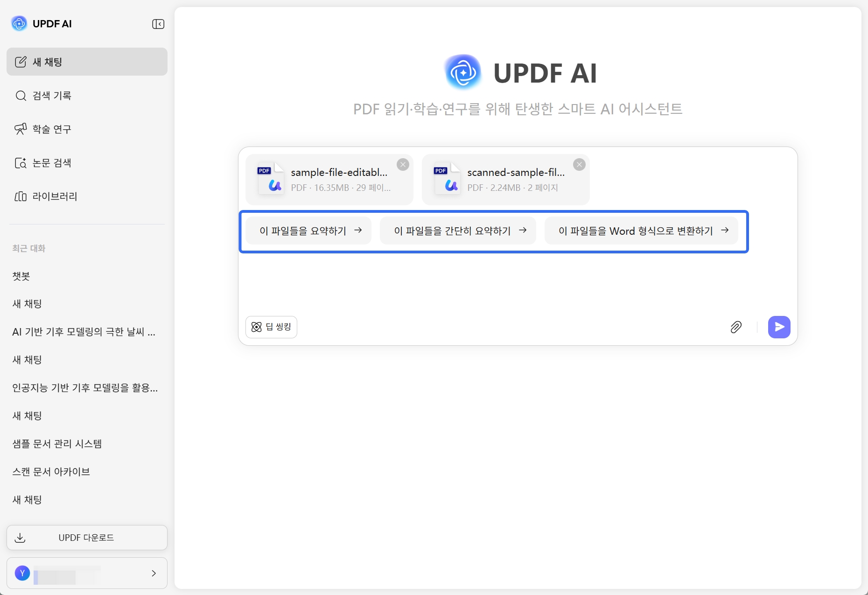
Task: Click the scanned-sample-fil... file name
Action: pyautogui.click(x=516, y=172)
